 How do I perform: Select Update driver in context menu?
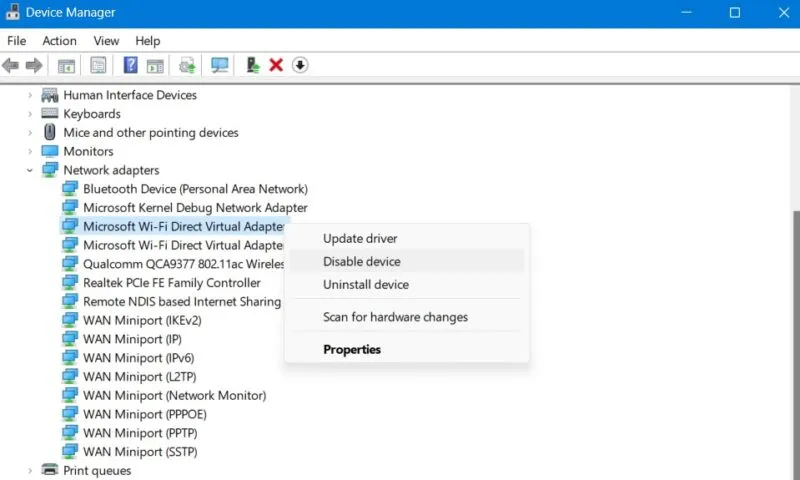[359, 239]
